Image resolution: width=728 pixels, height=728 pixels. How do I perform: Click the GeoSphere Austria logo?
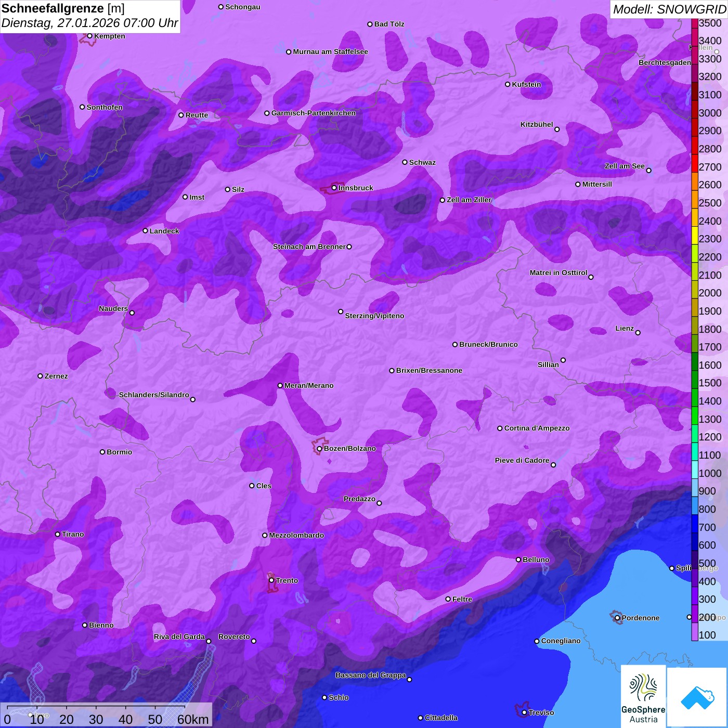coord(643,696)
